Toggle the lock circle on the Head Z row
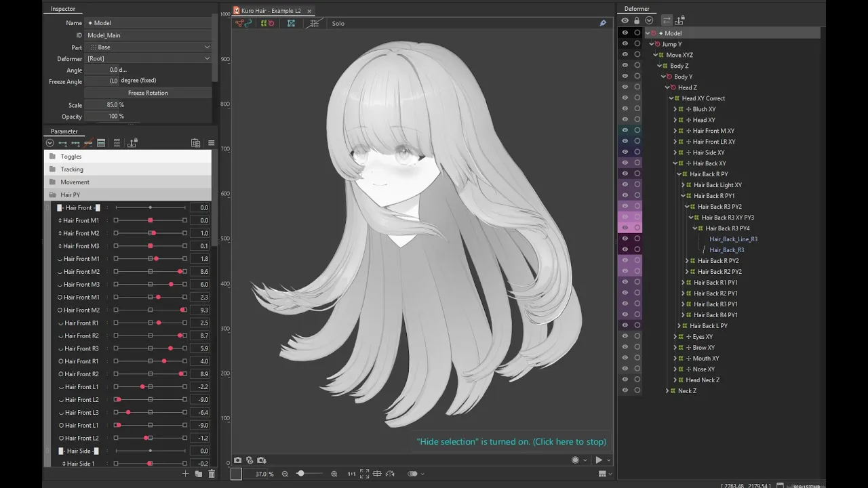Image resolution: width=868 pixels, height=488 pixels. pos(637,87)
